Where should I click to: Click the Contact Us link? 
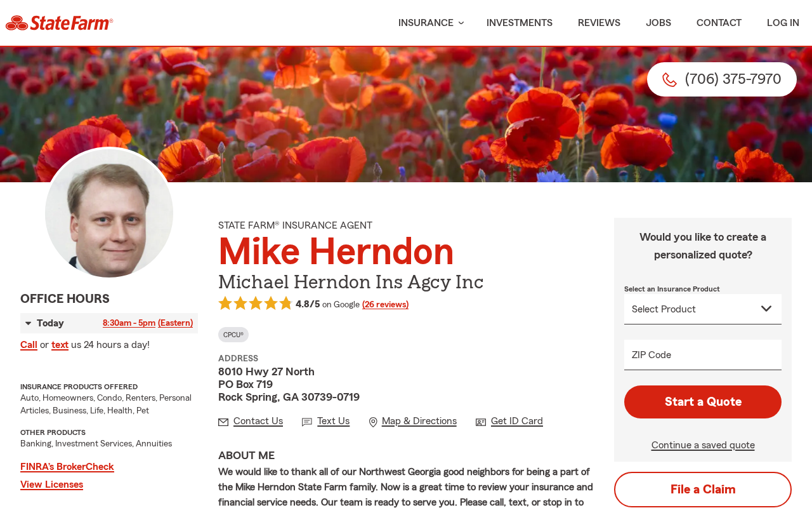258,421
